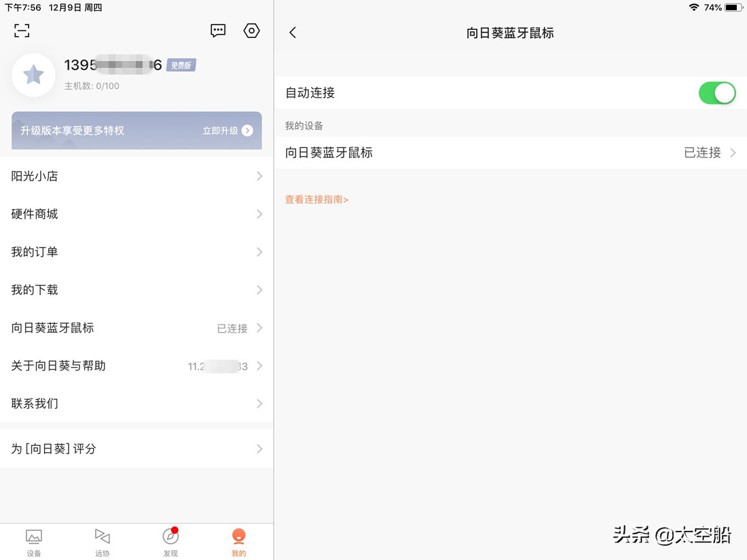
Task: Tap the 升级版本享受更多特权 banner text
Action: click(x=73, y=130)
